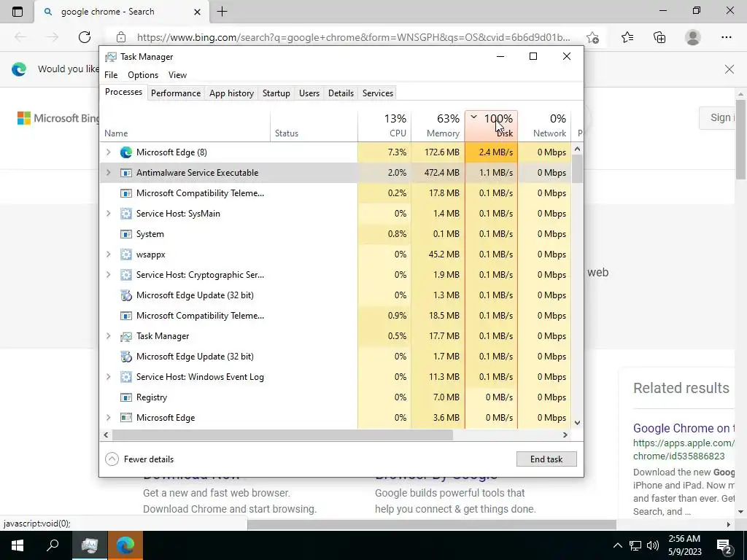Open the Edge favorites star list icon
747x560 pixels.
pyautogui.click(x=627, y=37)
